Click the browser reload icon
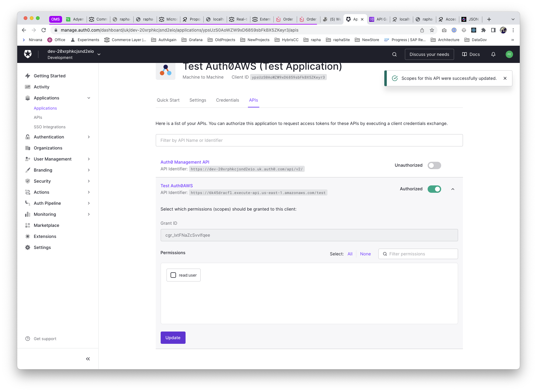 (44, 30)
